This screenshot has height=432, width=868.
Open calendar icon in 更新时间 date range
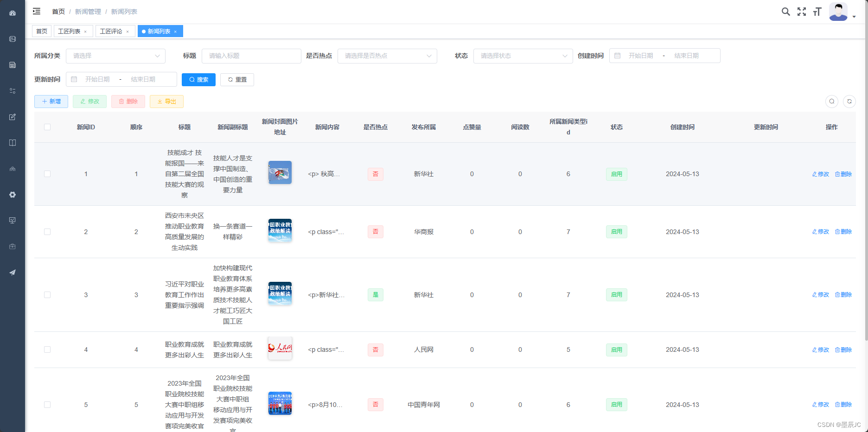click(74, 79)
